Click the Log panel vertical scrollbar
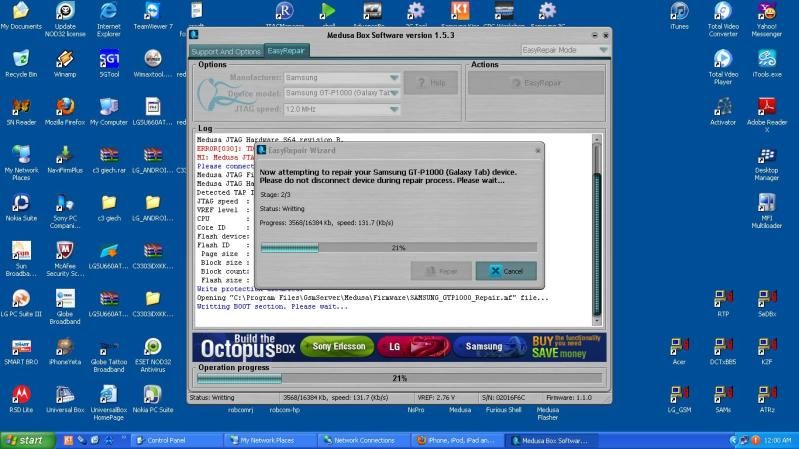 [597, 229]
